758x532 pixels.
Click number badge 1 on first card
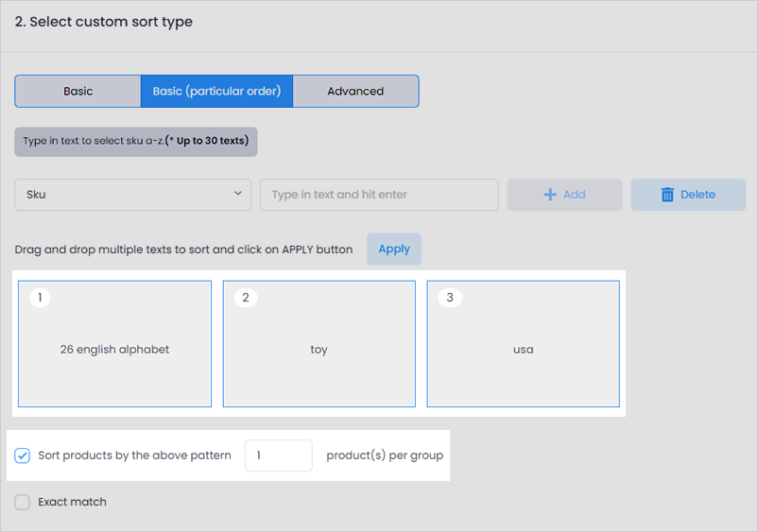point(40,298)
